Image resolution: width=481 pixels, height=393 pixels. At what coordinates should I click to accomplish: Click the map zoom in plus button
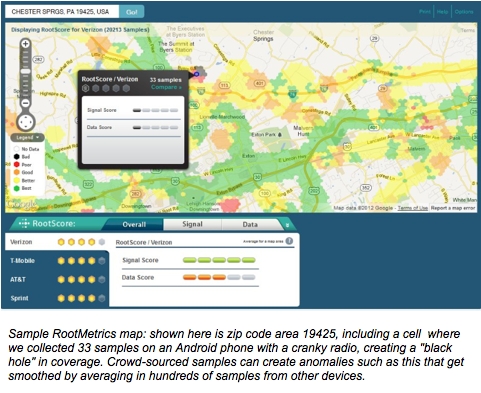tap(25, 44)
